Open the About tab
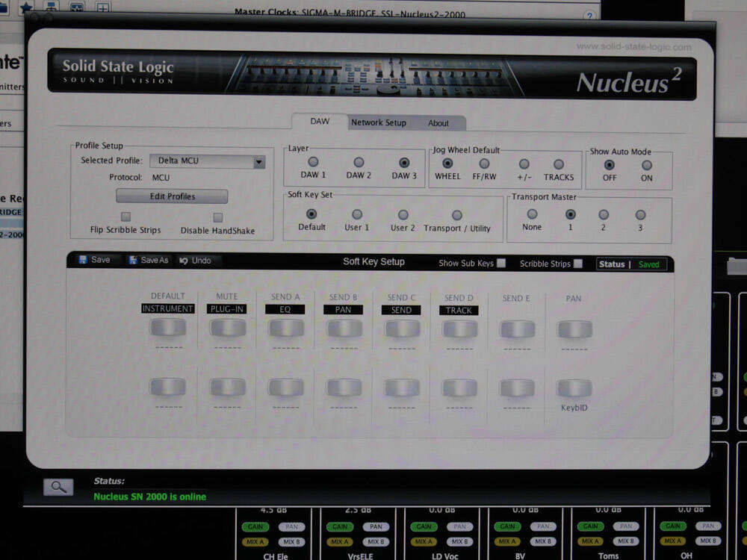Image resolution: width=747 pixels, height=560 pixels. tap(438, 123)
